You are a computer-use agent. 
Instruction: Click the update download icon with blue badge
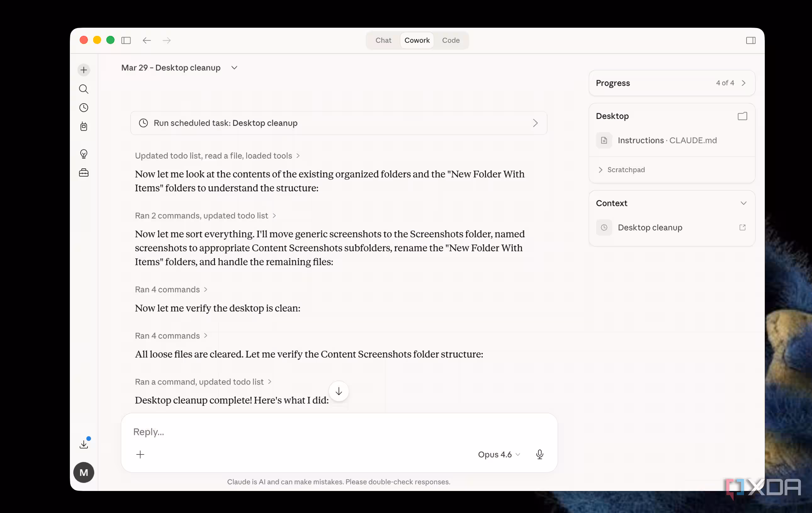coord(84,443)
